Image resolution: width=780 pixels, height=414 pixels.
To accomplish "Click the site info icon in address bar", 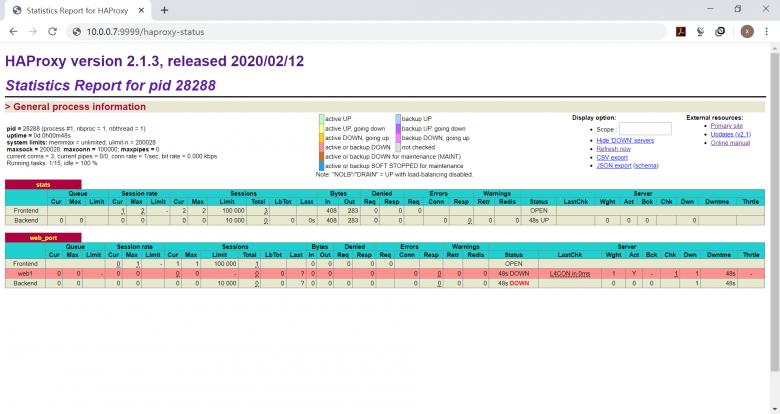I will click(x=77, y=32).
